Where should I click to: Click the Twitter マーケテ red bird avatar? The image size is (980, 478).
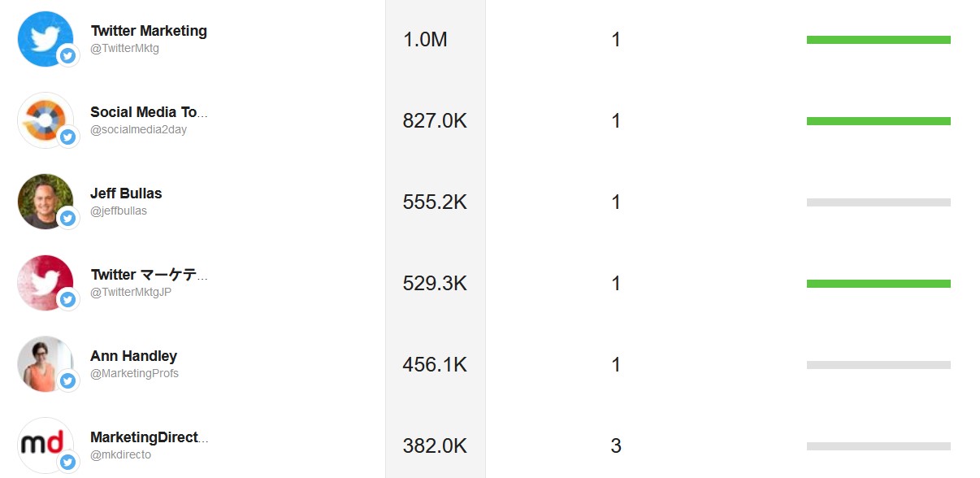tap(46, 283)
